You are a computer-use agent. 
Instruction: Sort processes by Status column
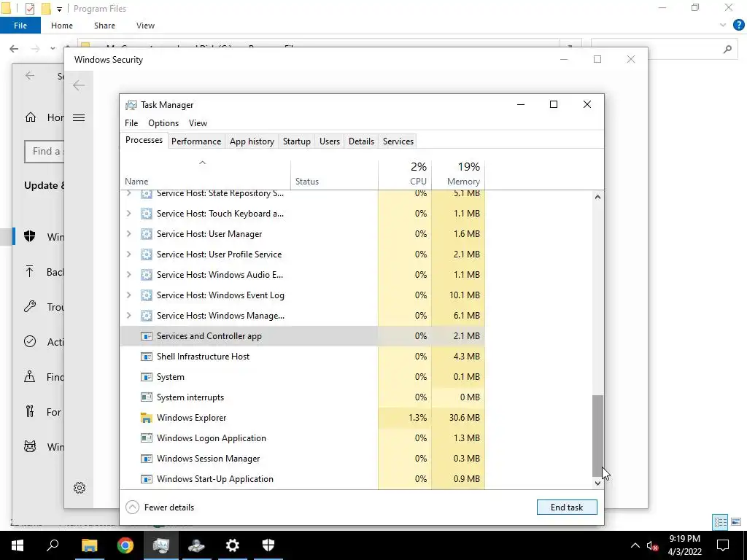[x=334, y=174]
